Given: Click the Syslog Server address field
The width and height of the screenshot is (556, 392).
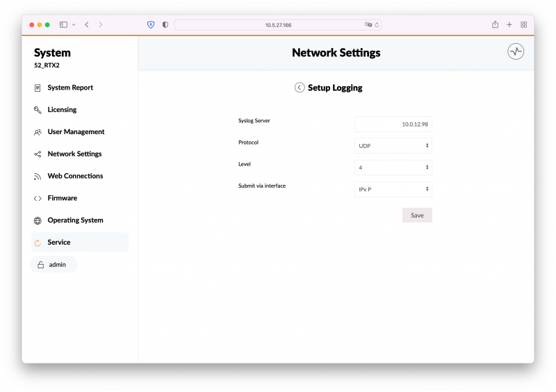Looking at the screenshot, I should point(393,124).
